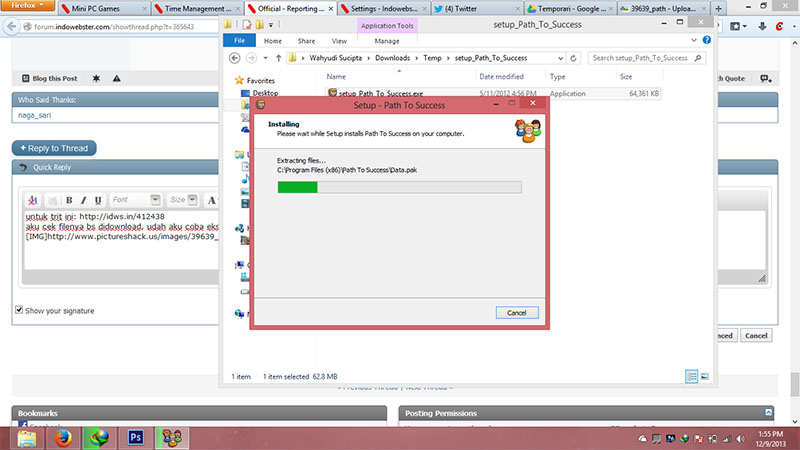
Task: Click Temp in Explorer breadcrumb path
Action: coord(432,58)
